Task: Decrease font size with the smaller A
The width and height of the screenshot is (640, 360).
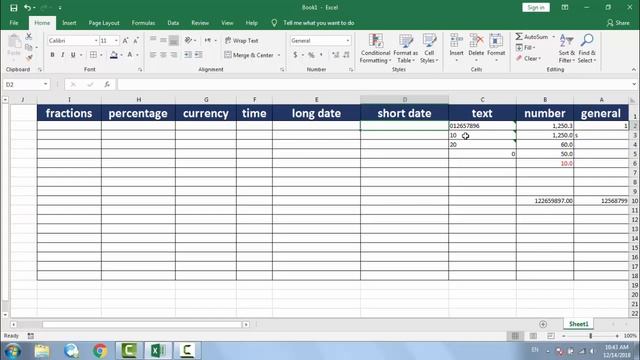Action: coord(136,40)
